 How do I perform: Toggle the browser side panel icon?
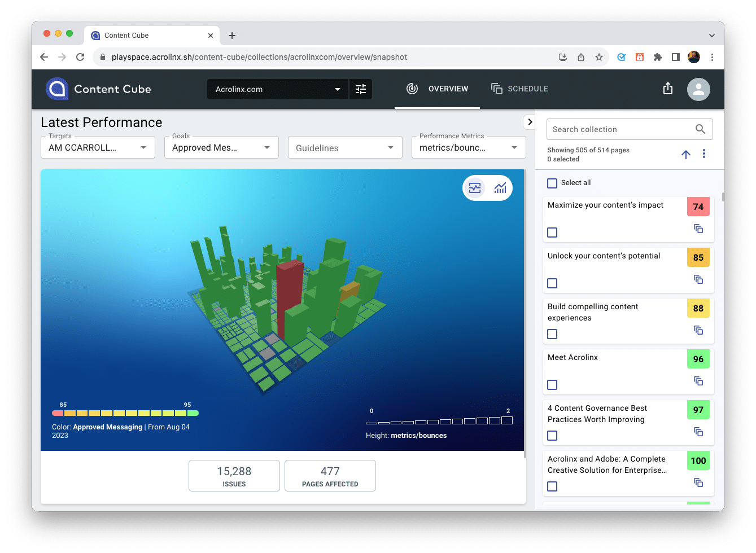pos(676,57)
